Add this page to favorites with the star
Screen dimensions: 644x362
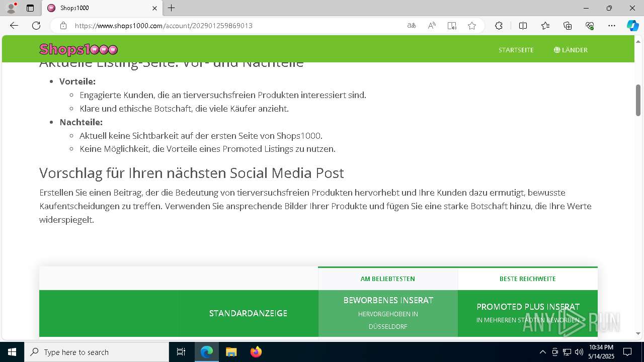472,26
